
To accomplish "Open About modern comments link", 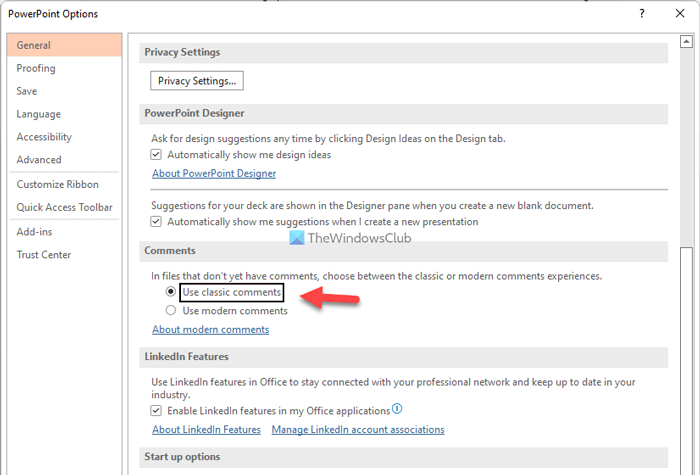I will tap(210, 329).
